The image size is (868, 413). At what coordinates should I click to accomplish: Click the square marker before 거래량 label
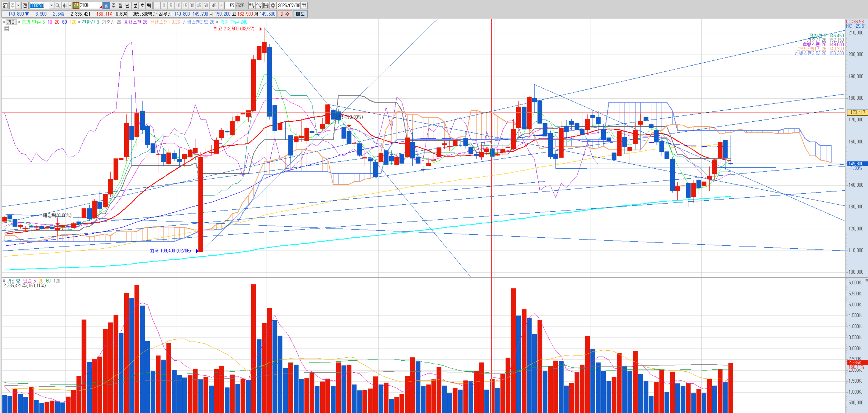pyautogui.click(x=4, y=281)
